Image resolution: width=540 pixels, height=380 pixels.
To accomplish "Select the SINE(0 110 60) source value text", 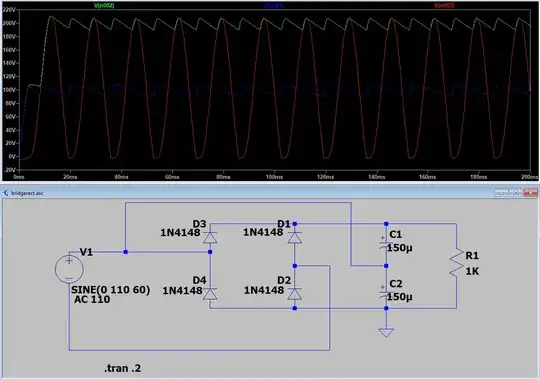I will click(x=111, y=290).
